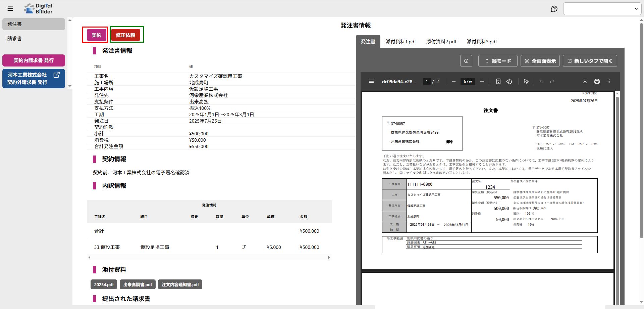Download the PDF file
Viewport: 644px width, 309px height.
(x=585, y=81)
